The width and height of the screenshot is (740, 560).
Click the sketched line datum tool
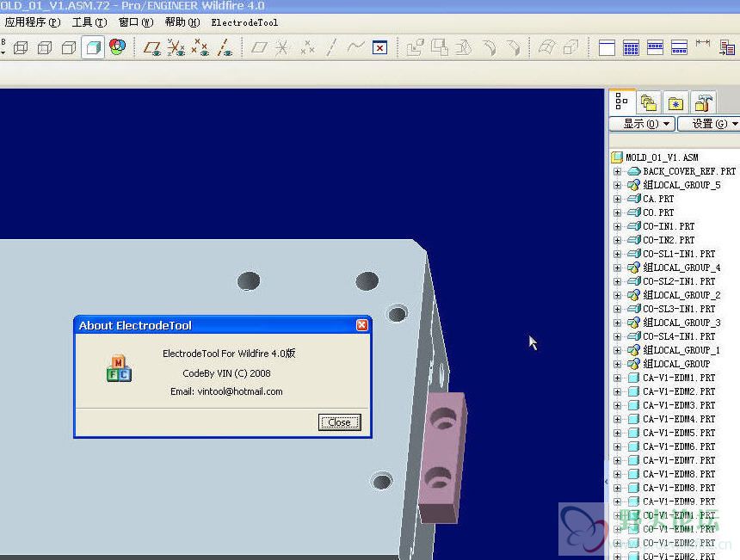pyautogui.click(x=331, y=47)
